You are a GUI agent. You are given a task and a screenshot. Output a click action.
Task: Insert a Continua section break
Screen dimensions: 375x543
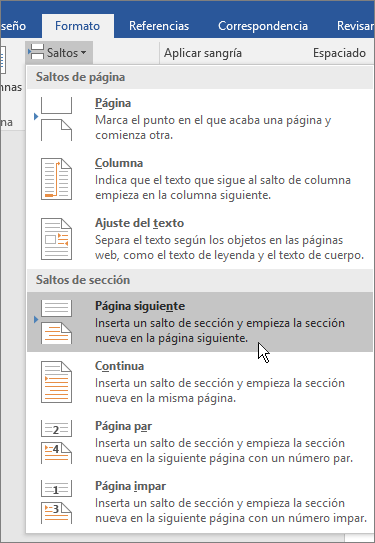(x=200, y=382)
